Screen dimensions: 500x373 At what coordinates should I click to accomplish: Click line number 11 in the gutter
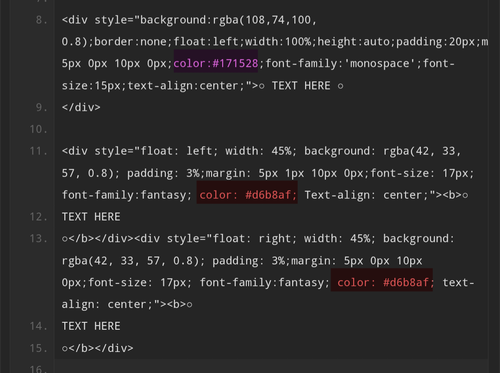(x=38, y=151)
